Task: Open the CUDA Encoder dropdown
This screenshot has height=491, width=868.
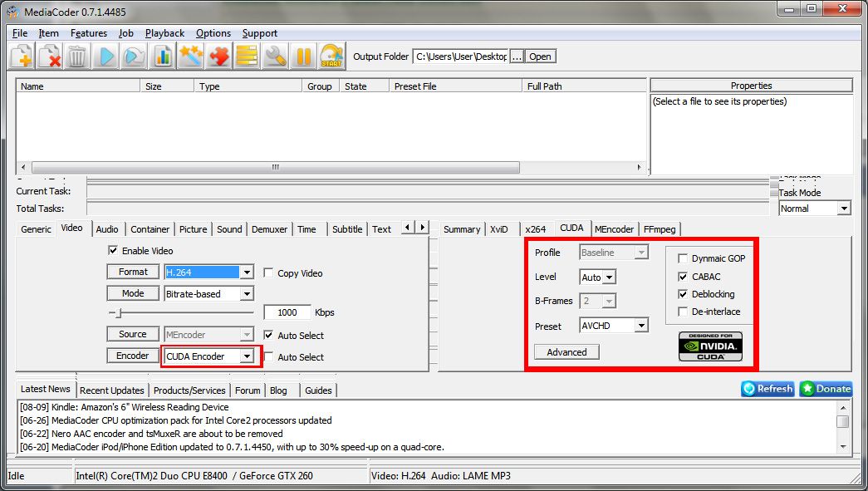Action: 247,356
